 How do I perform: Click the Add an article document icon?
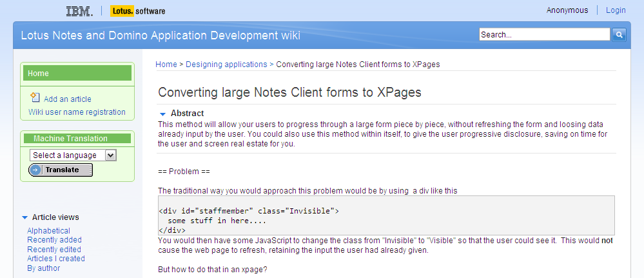35,97
